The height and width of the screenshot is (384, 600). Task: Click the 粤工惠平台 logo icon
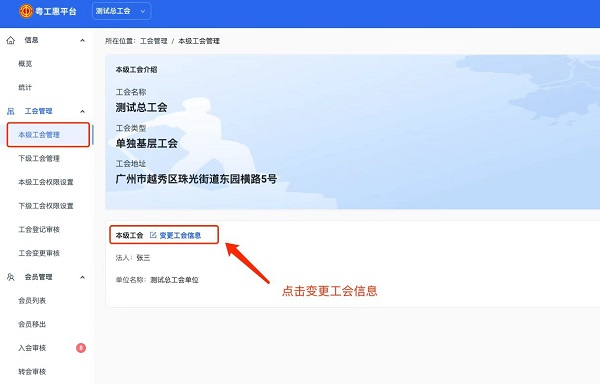click(x=26, y=11)
